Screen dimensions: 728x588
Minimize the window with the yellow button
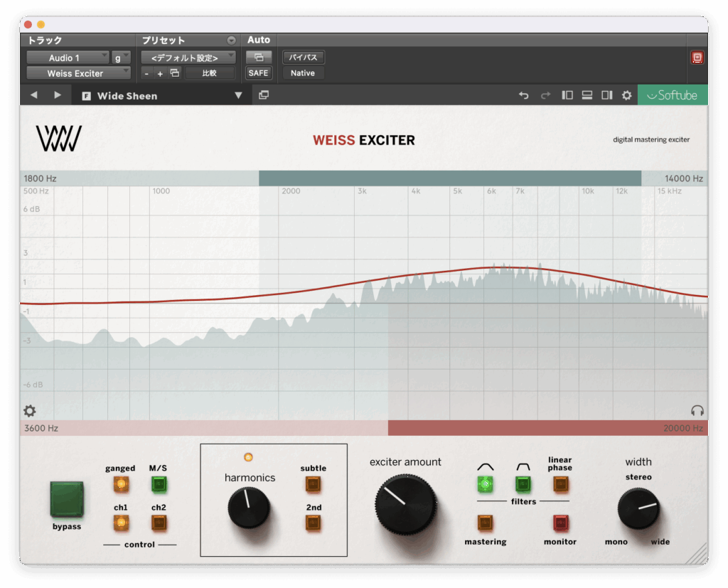click(41, 24)
